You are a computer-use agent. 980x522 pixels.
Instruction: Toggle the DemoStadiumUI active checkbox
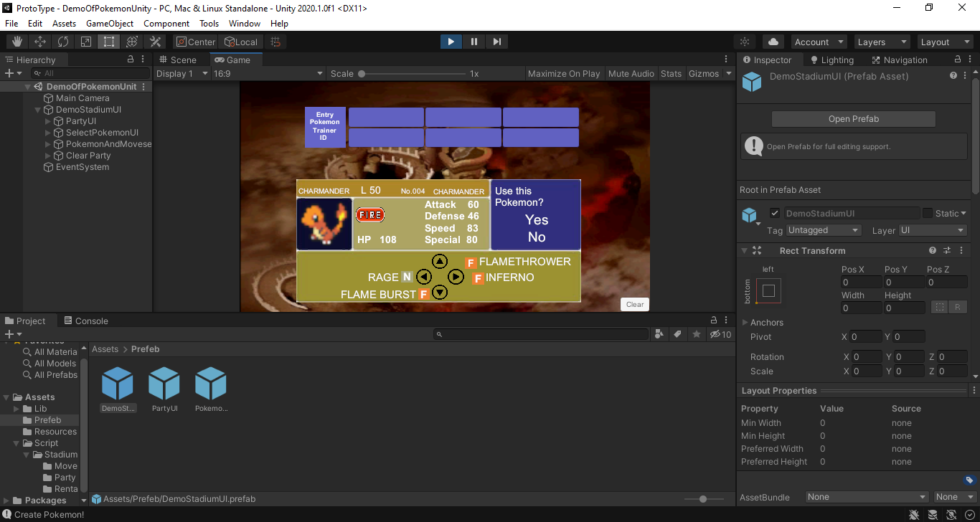775,213
